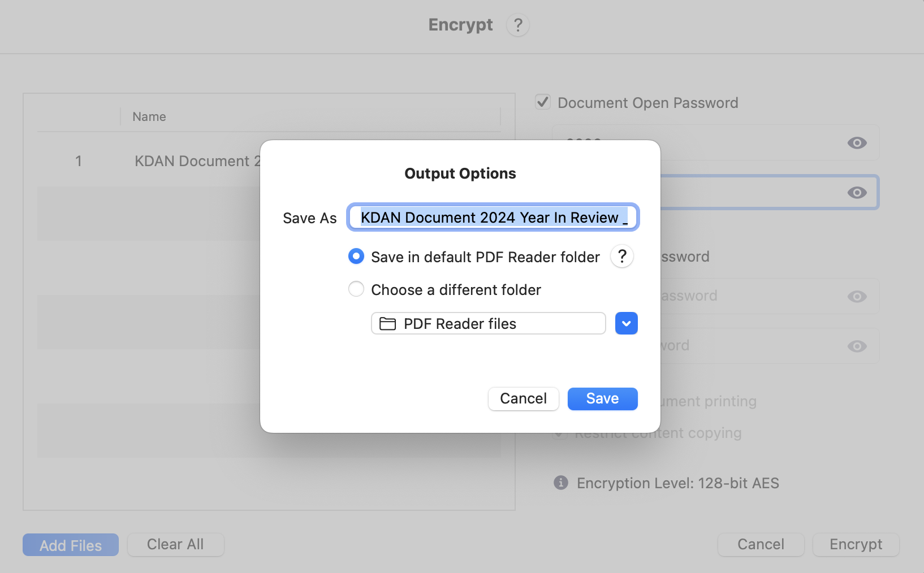Click the Save button in Output Options
Viewport: 924px width, 573px height.
point(602,398)
